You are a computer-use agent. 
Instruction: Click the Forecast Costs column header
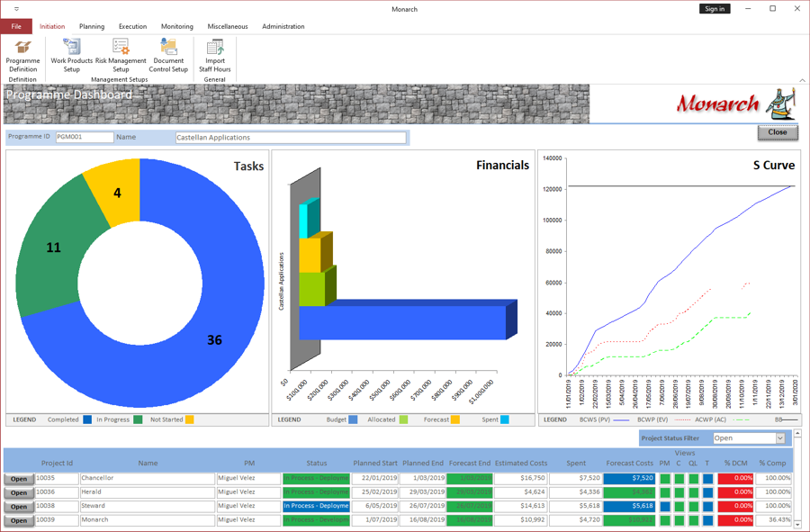click(630, 464)
